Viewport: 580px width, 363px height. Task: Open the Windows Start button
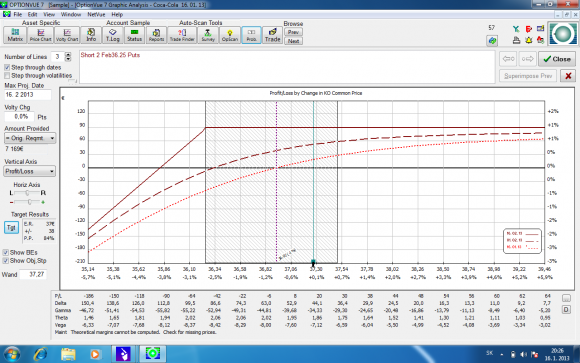click(11, 354)
